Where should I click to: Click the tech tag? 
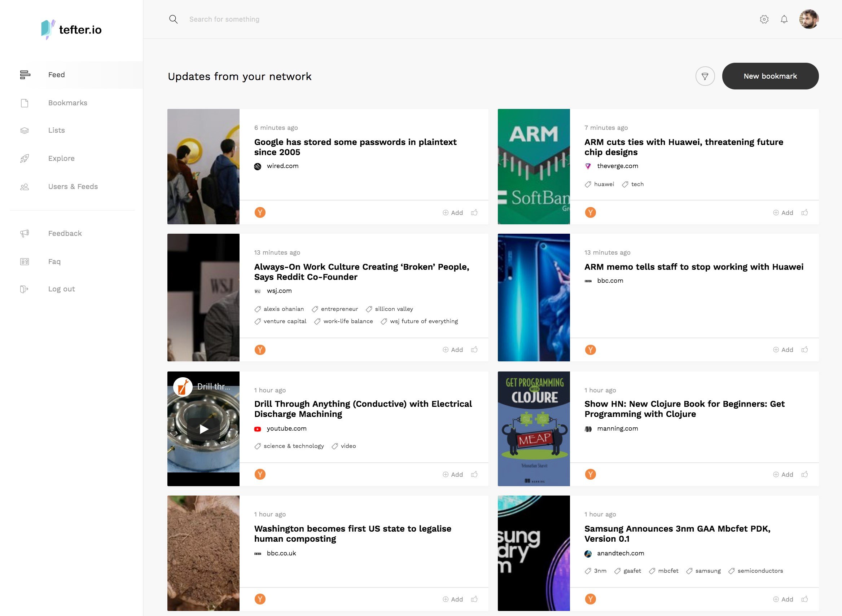pos(633,184)
